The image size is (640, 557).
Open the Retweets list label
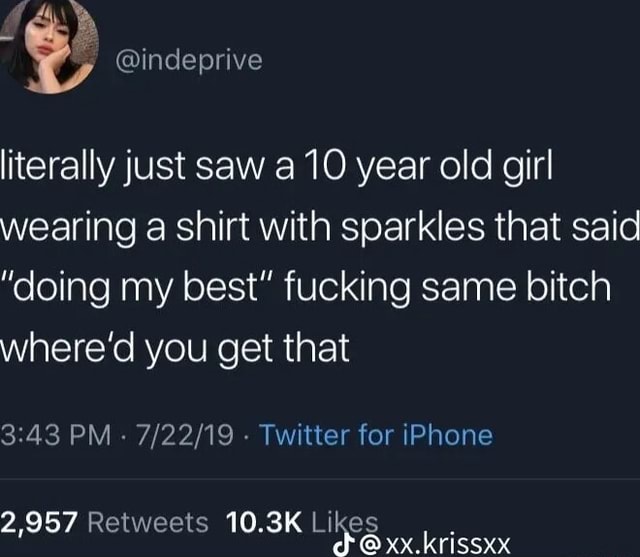(x=148, y=523)
